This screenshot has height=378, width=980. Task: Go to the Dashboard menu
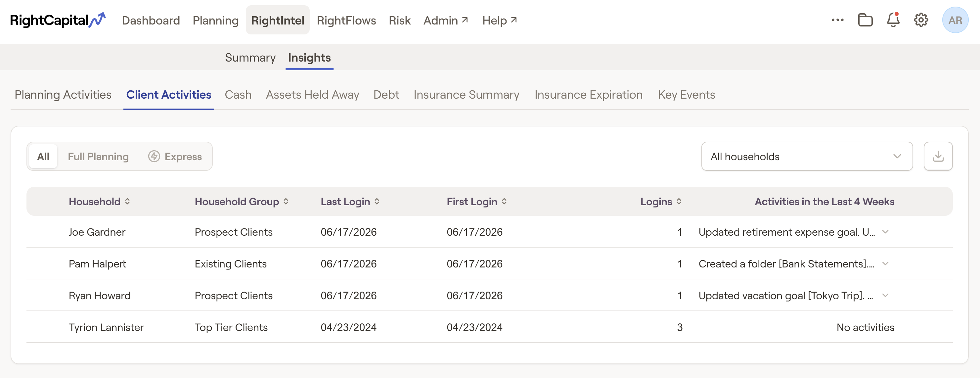(151, 20)
